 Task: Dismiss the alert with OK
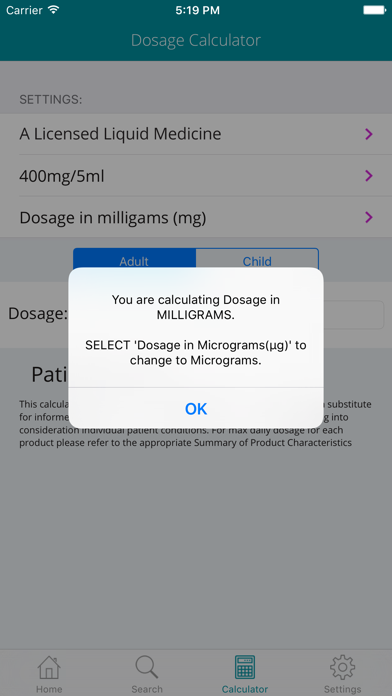196,408
